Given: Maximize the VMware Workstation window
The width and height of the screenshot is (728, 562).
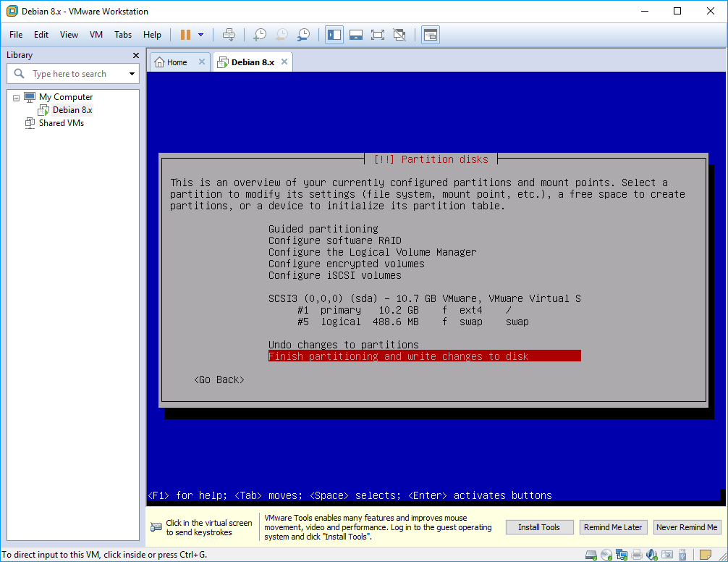Looking at the screenshot, I should click(x=677, y=11).
